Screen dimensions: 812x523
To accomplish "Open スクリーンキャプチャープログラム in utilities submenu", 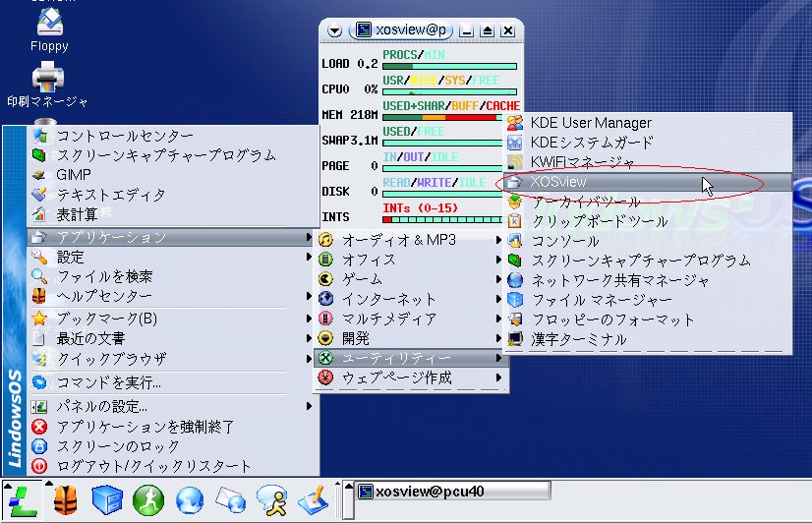I will [x=648, y=261].
